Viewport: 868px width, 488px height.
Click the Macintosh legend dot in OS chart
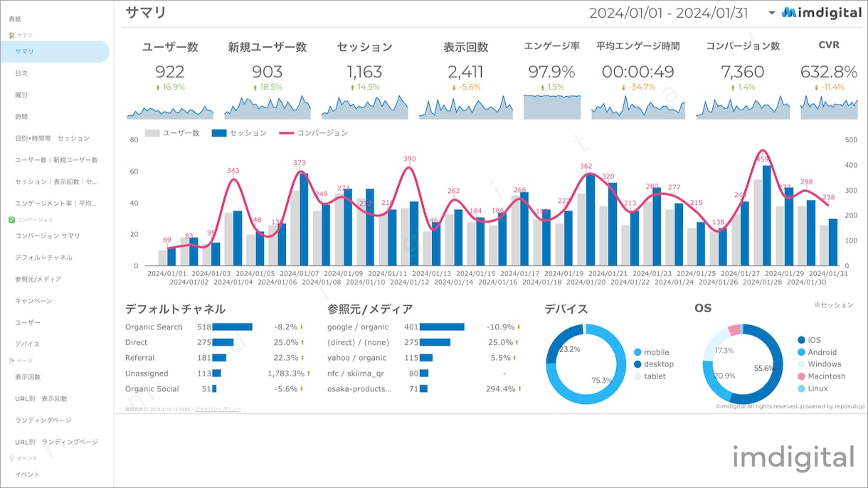[x=801, y=376]
